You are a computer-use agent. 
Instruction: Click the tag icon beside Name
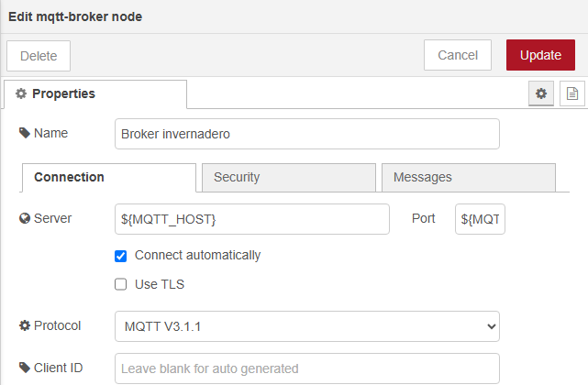click(25, 133)
